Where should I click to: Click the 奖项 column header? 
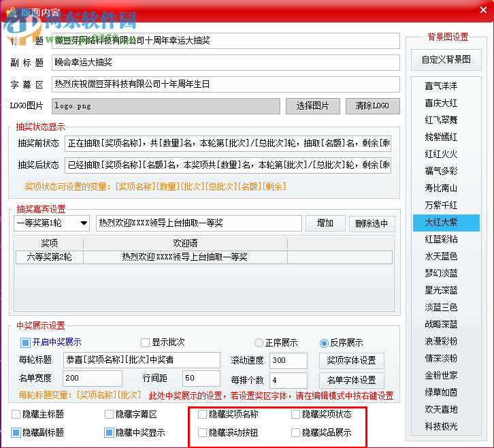(49, 243)
